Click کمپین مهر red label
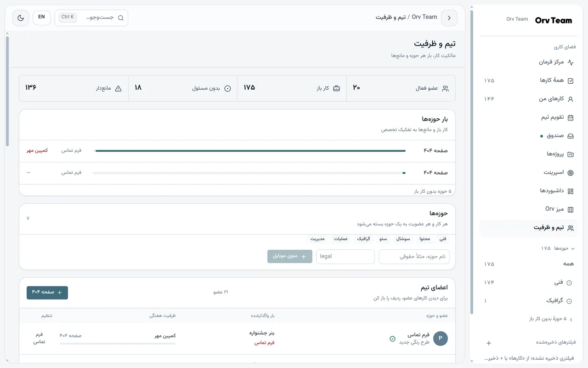The image size is (588, 368). click(37, 150)
